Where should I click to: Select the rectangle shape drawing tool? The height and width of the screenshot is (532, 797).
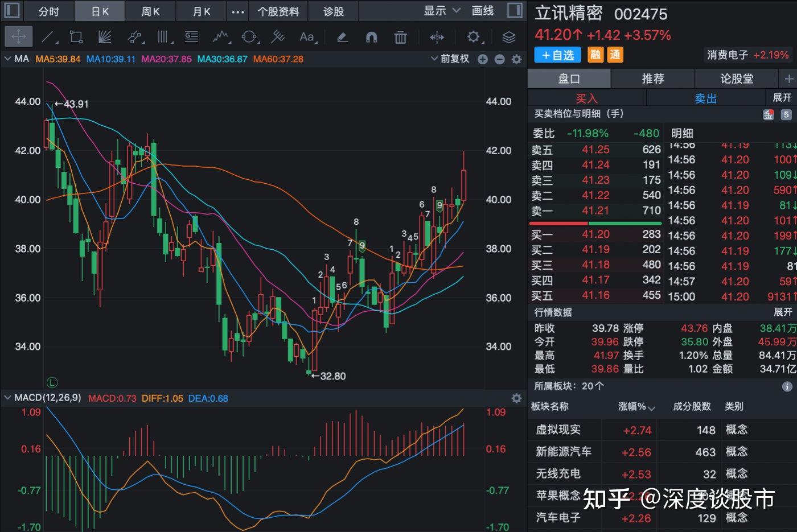76,38
